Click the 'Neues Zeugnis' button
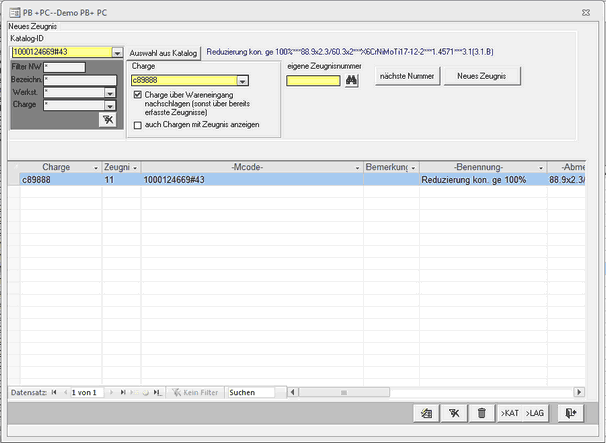 (x=484, y=76)
